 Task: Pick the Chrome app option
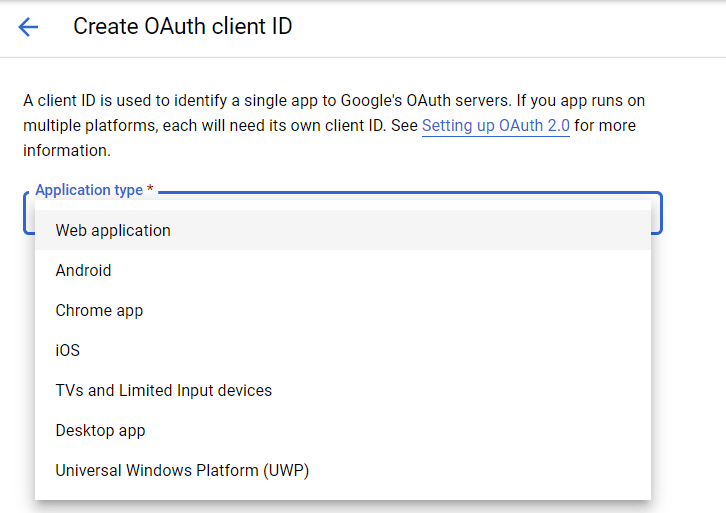point(99,310)
